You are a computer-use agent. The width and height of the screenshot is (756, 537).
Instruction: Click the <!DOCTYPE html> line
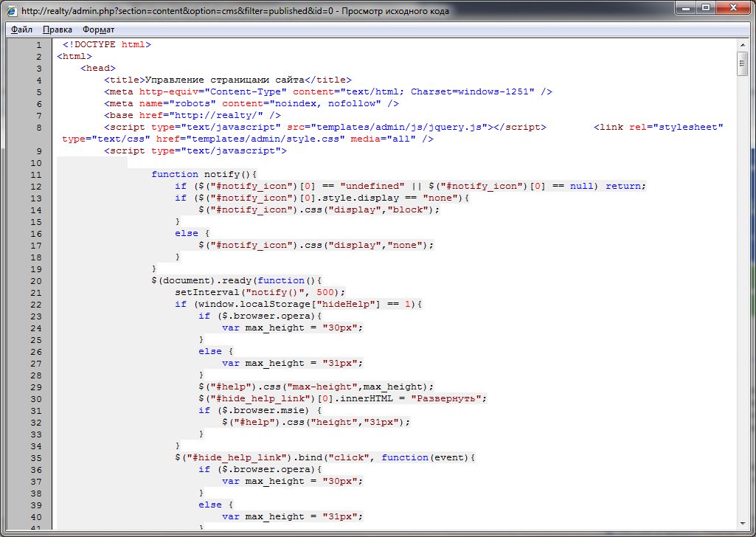[106, 44]
